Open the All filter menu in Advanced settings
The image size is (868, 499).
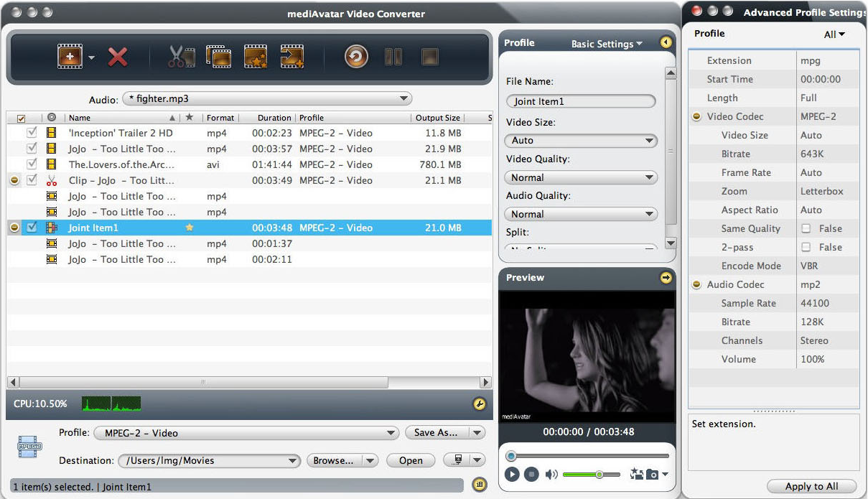[834, 34]
